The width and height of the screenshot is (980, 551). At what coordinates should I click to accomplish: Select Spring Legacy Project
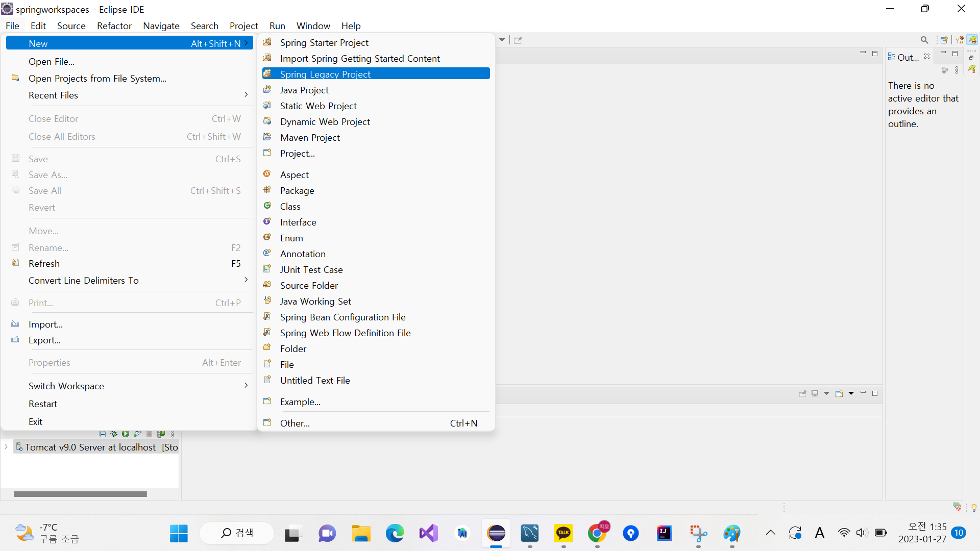(376, 74)
